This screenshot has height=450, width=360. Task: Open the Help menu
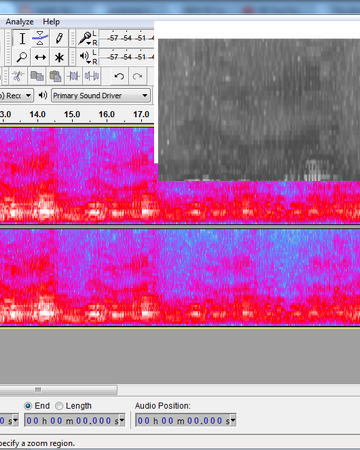click(51, 22)
